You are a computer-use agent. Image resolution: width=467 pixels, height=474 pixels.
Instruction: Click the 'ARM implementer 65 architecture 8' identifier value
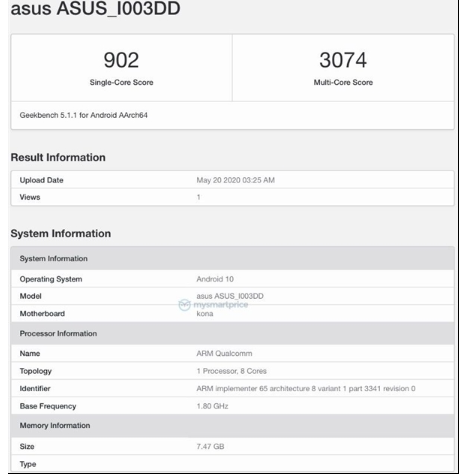(x=306, y=389)
